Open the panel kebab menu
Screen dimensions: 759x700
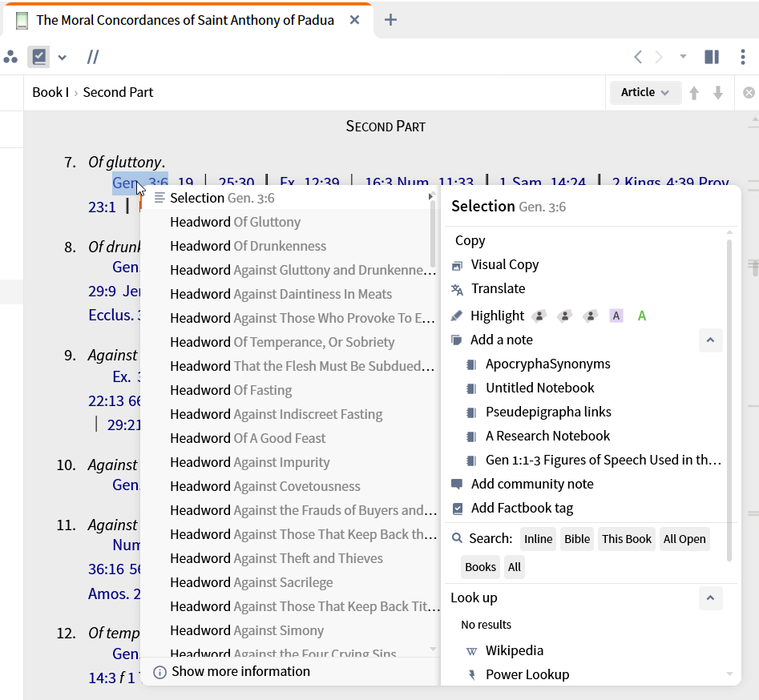(743, 57)
